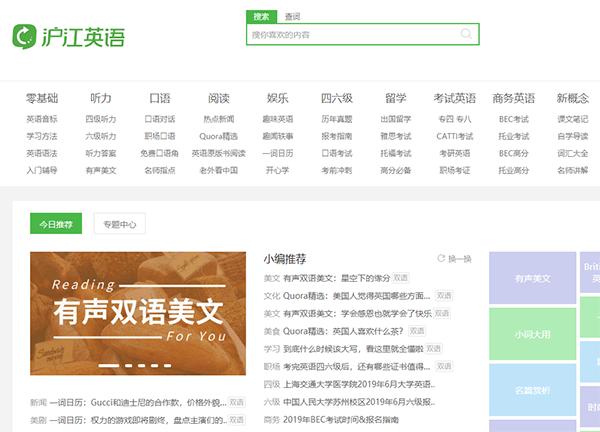Open article 中国人民大学苏州校区2019年6月六级报

point(359,402)
